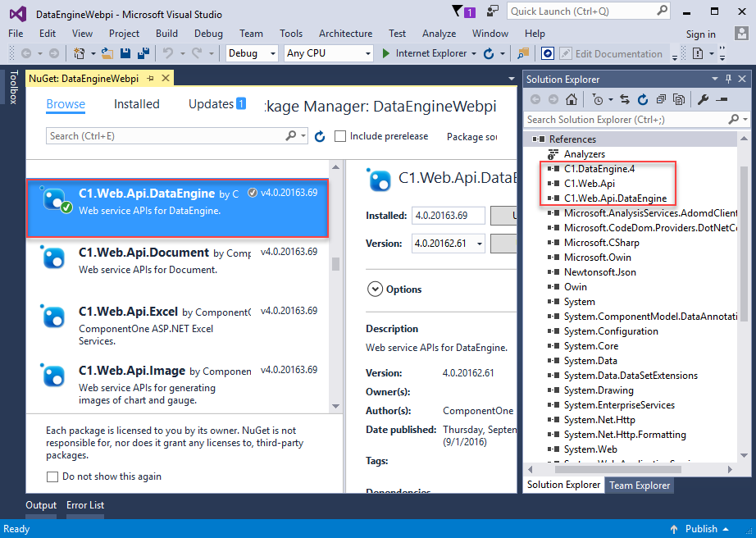Click Sync with Active Document icon
Image resolution: width=756 pixels, height=538 pixels.
click(625, 99)
